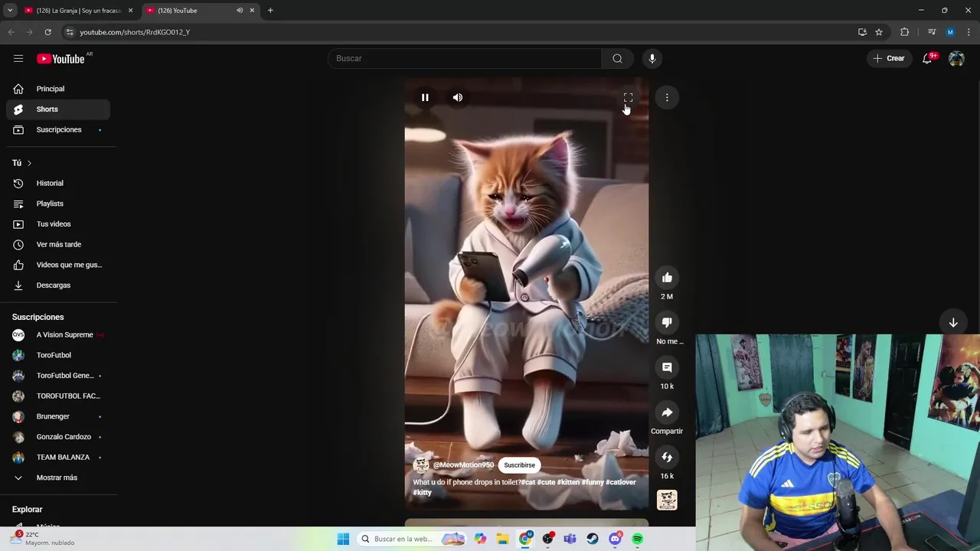Viewport: 980px width, 551px height.
Task: Click the taskbar search box
Action: (412, 539)
